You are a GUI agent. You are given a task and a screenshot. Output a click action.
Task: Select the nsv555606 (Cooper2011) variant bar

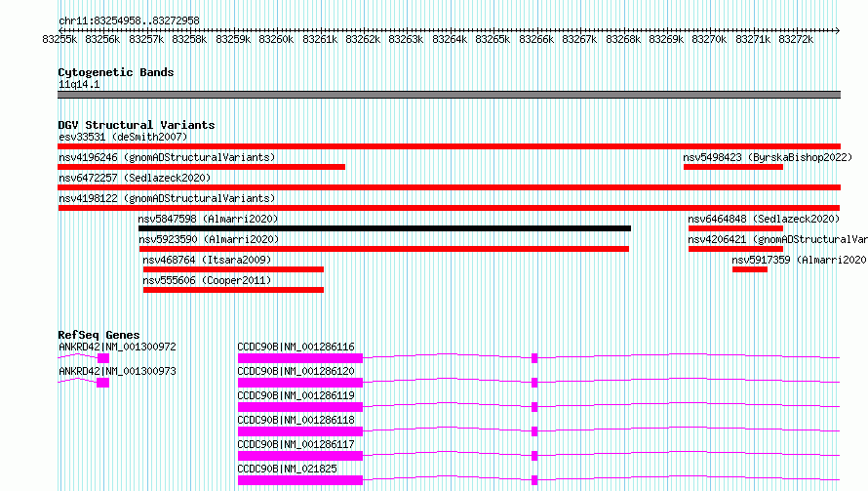[x=234, y=290]
